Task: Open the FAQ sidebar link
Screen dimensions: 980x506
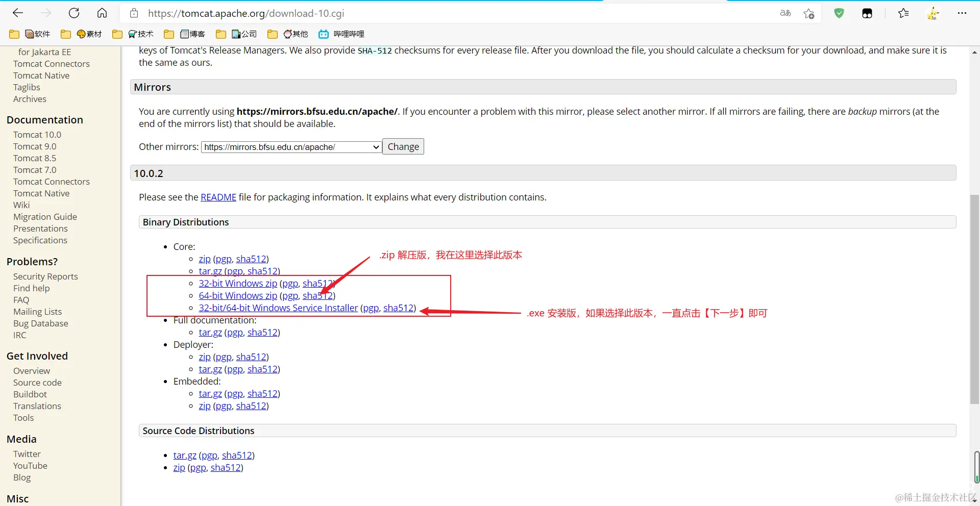Action: [21, 300]
